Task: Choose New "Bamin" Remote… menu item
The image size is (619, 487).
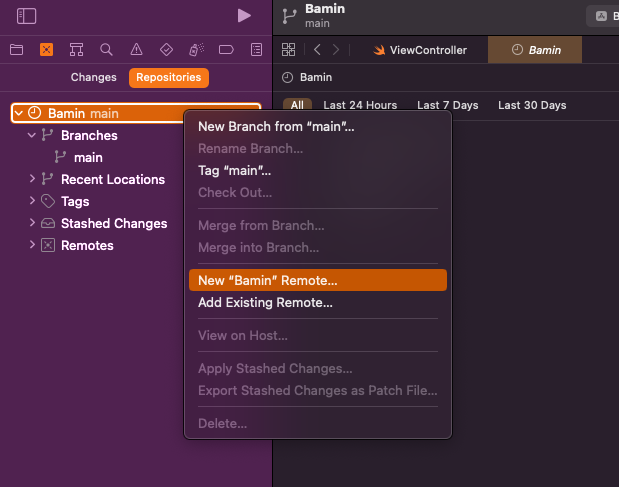Action: [x=318, y=280]
